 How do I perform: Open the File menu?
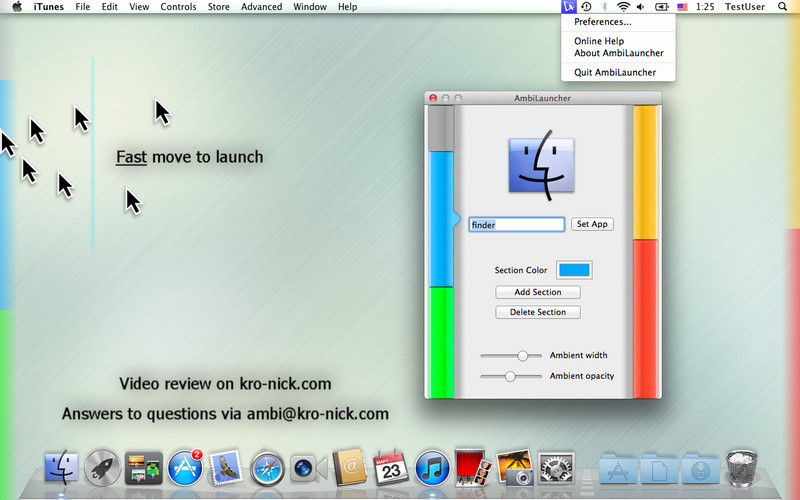[83, 7]
